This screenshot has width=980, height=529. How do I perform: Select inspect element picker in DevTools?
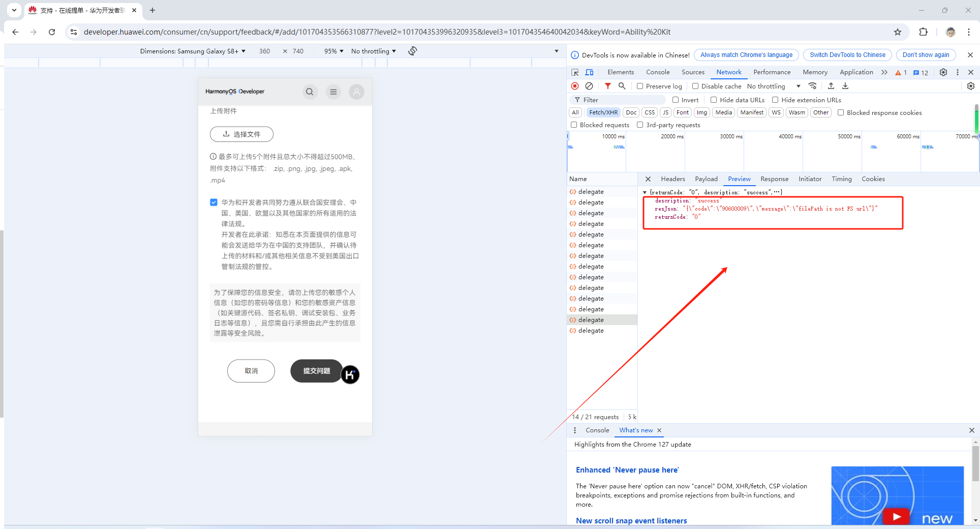tap(575, 72)
